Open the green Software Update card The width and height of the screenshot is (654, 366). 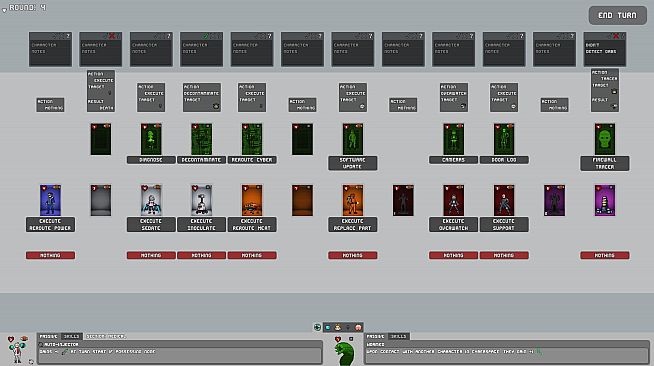pyautogui.click(x=353, y=139)
